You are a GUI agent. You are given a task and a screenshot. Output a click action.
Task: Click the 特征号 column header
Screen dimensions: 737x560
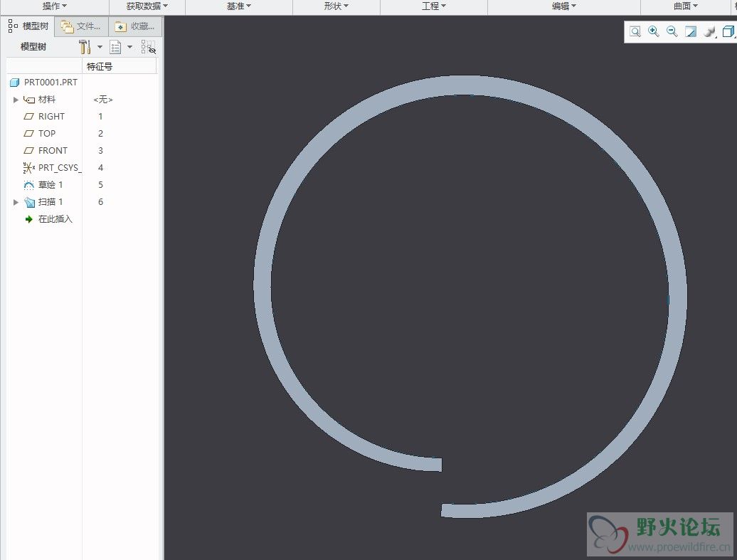pos(120,66)
